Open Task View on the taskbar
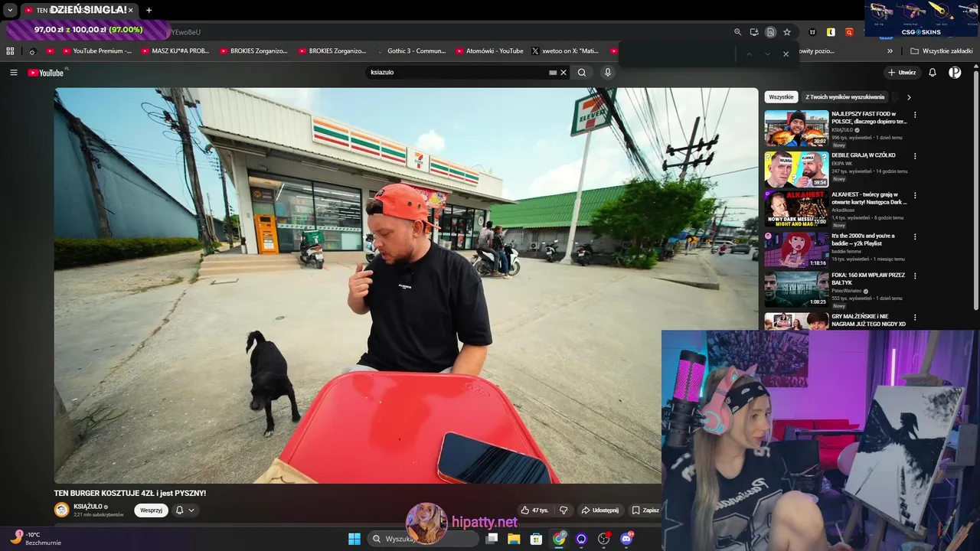The height and width of the screenshot is (551, 980). coord(492,539)
